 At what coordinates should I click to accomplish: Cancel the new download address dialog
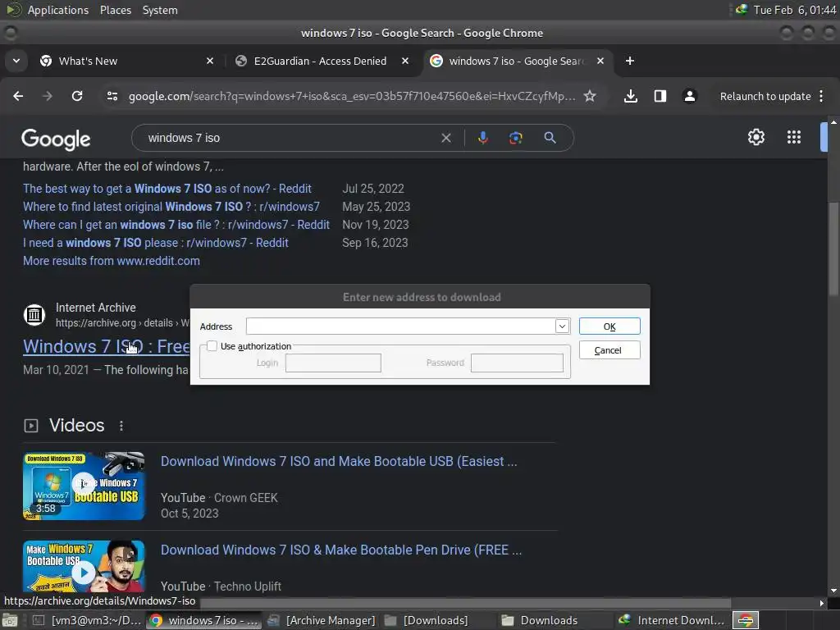[x=609, y=350]
